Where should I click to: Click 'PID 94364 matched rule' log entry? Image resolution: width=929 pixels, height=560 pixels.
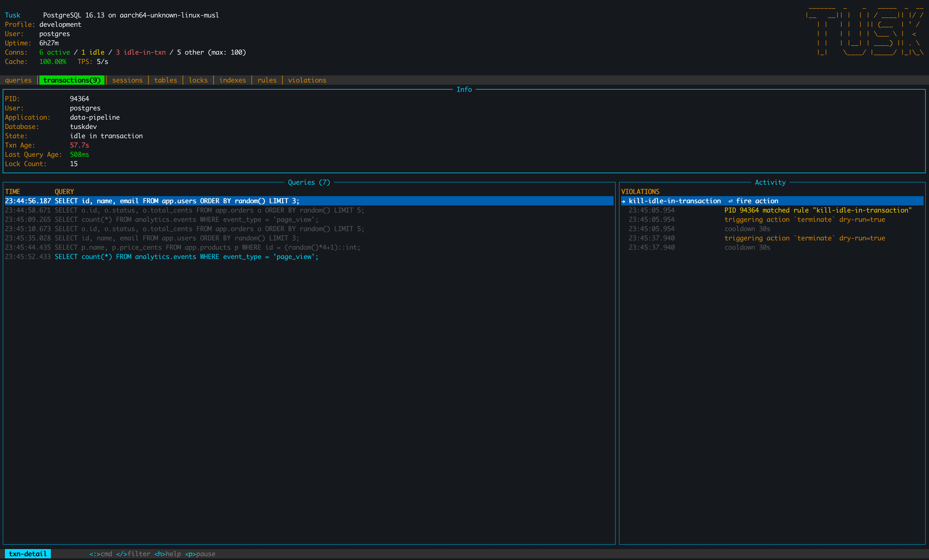818,210
